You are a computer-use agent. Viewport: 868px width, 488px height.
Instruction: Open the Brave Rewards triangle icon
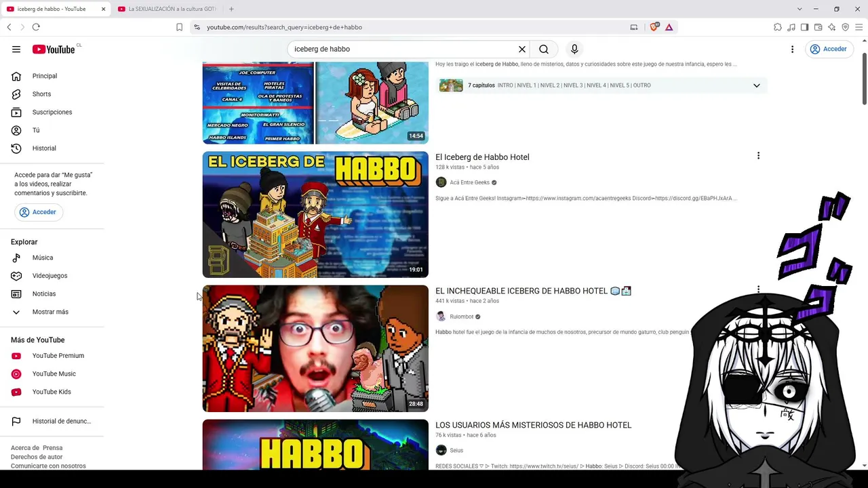pos(669,27)
